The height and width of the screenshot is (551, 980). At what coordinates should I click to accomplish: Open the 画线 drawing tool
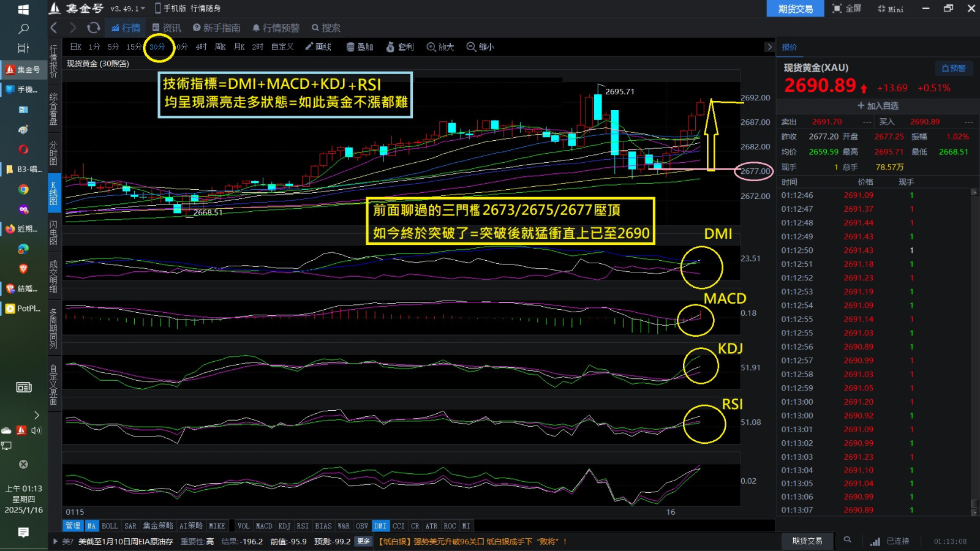click(x=318, y=47)
